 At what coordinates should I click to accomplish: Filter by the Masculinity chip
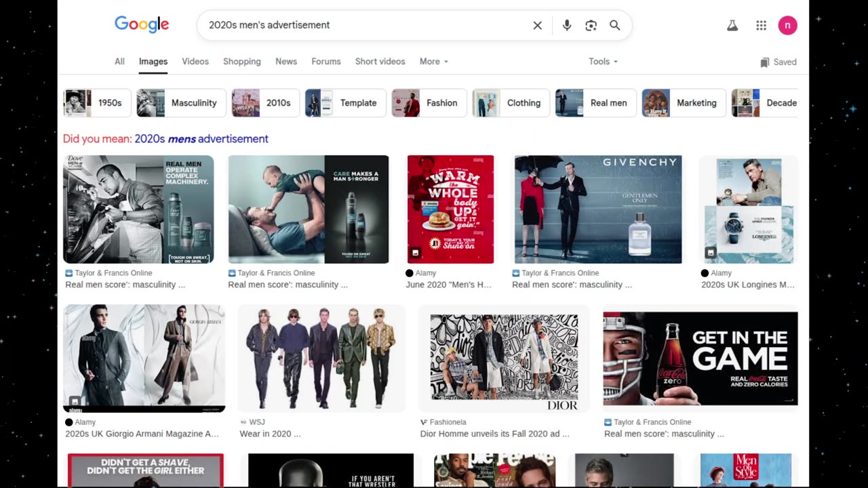[x=181, y=103]
